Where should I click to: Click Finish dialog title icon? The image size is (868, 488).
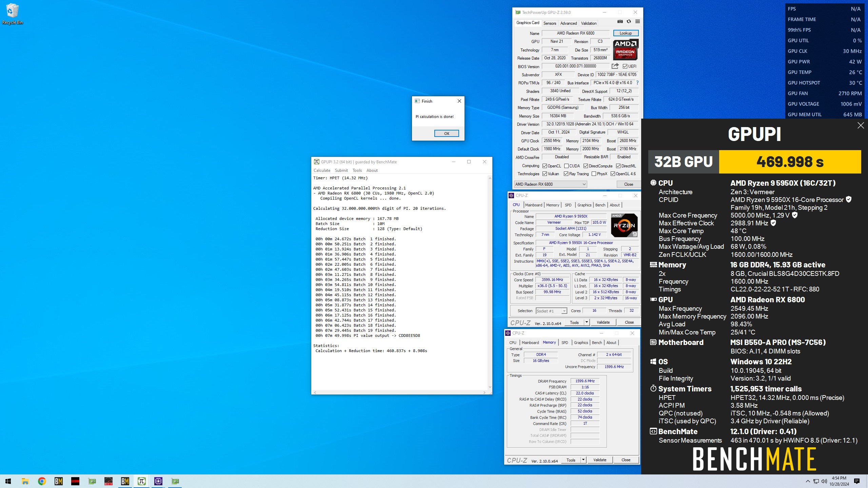point(417,101)
